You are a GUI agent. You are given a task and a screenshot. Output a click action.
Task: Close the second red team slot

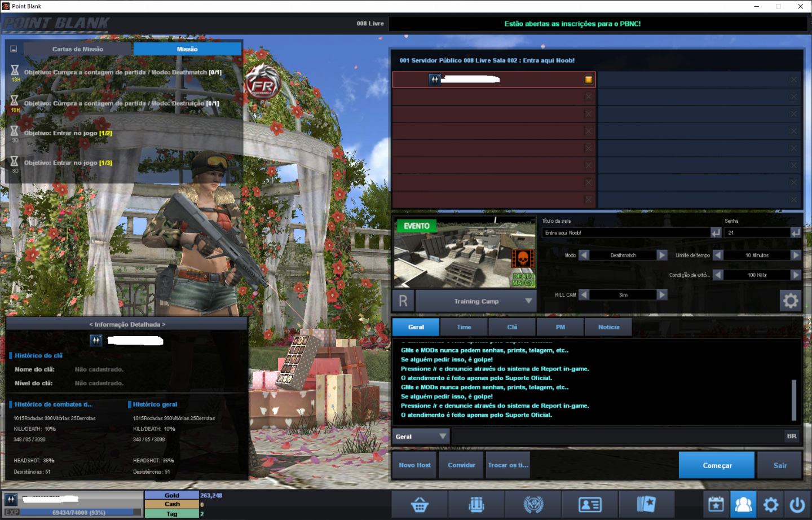589,96
